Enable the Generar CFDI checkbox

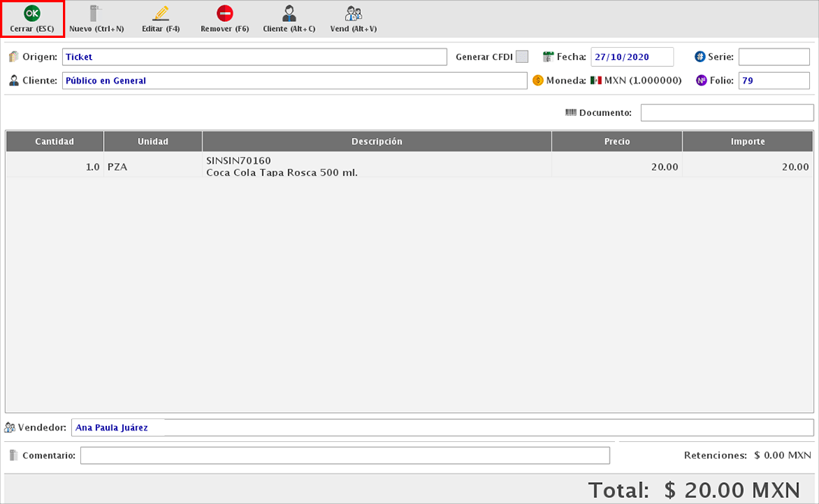(x=522, y=57)
